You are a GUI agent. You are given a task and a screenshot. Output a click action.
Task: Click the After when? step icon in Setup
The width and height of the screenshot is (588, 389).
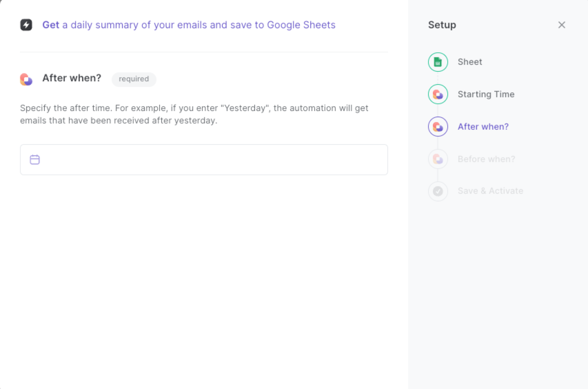point(438,126)
